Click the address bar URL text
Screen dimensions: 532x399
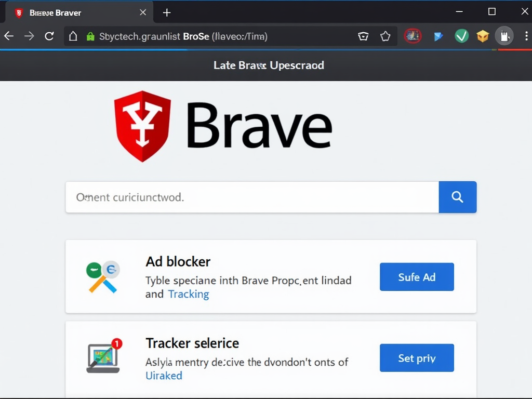pyautogui.click(x=183, y=36)
